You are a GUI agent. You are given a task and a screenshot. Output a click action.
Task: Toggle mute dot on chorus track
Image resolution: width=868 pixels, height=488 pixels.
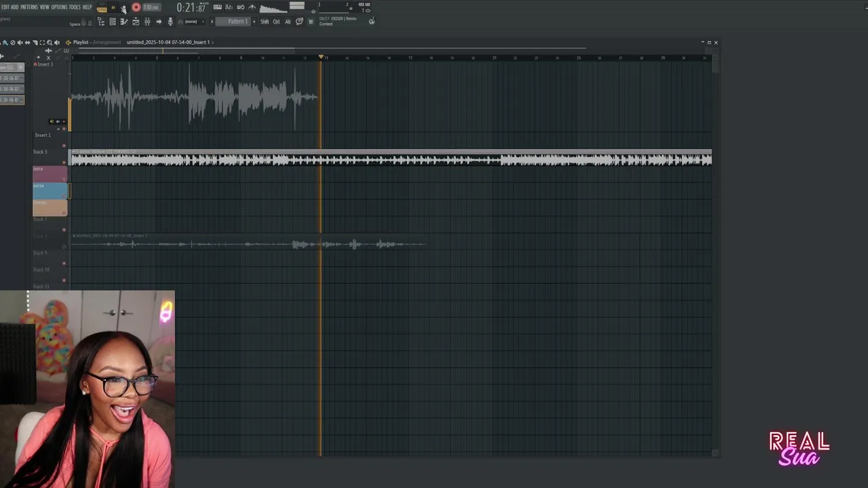[x=64, y=213]
